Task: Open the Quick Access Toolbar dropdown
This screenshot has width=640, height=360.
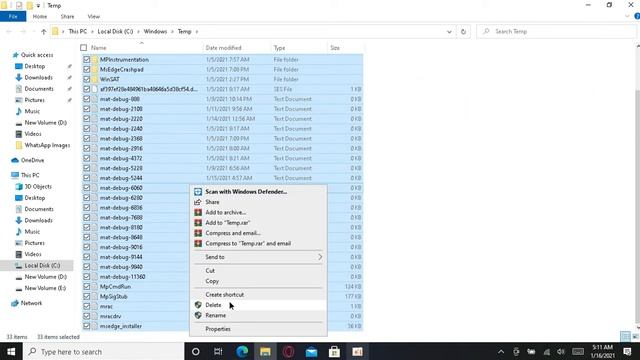Action: pyautogui.click(x=38, y=6)
